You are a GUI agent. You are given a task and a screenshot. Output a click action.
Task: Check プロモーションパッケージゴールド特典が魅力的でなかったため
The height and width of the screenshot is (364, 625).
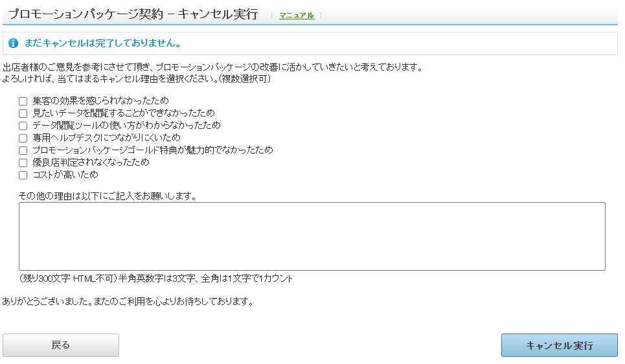click(23, 150)
